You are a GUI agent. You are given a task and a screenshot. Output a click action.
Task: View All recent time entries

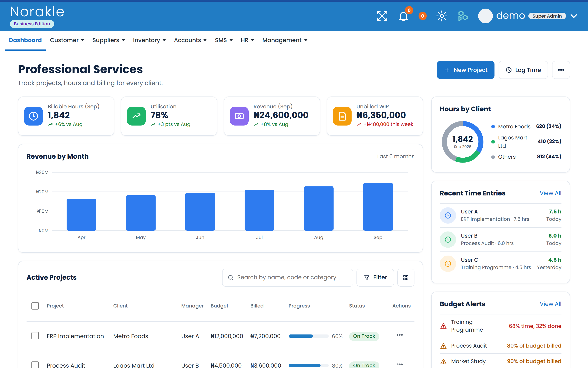click(550, 193)
